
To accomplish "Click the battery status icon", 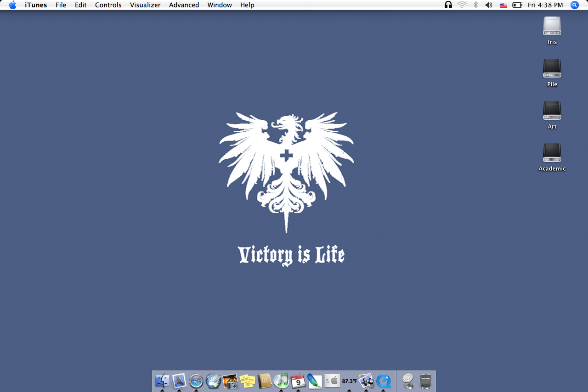I will [517, 5].
